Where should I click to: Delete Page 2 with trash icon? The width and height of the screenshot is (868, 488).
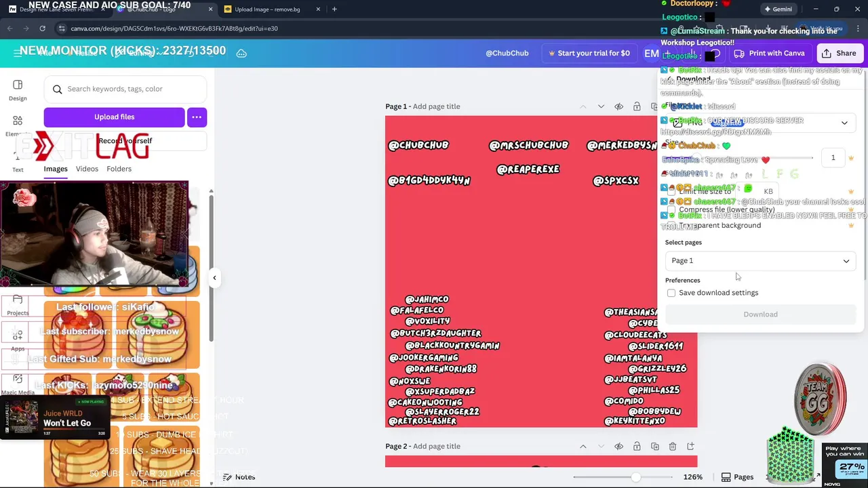[x=673, y=446]
